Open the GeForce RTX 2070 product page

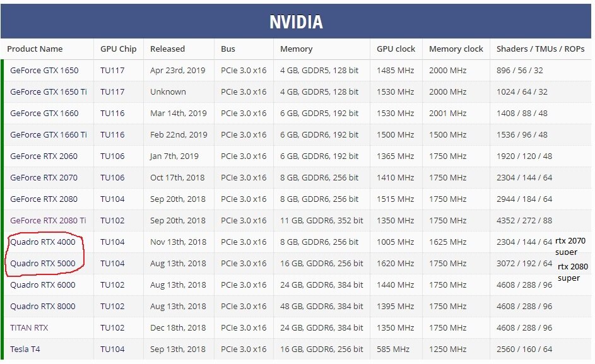point(44,178)
